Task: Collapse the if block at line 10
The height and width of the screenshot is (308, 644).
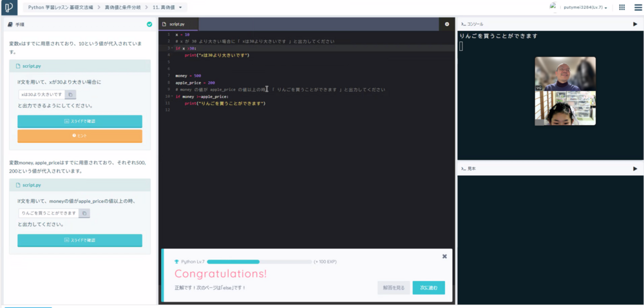Action: 172,97
